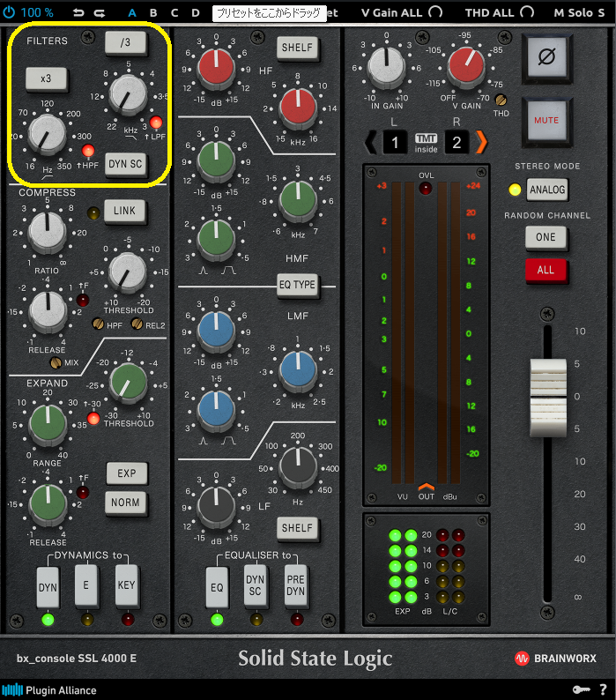Click the LMF blue kHz frequency knob
This screenshot has width=616, height=700.
(x=298, y=370)
